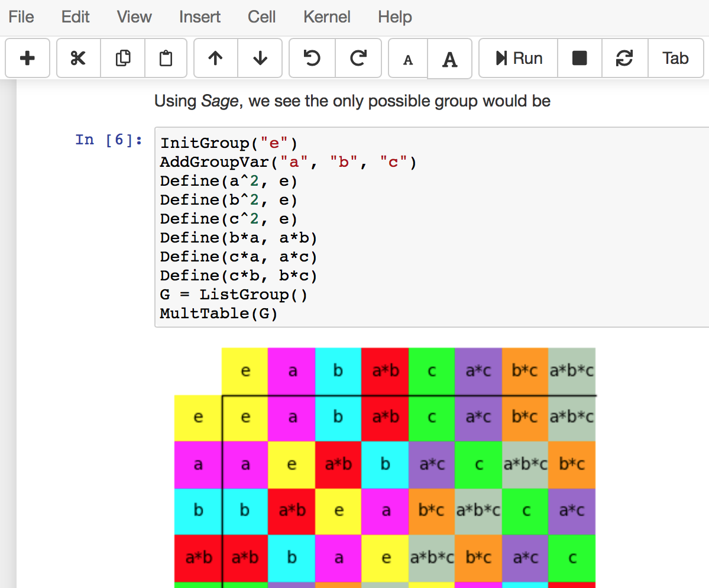
Task: Decrease font size with the small A
Action: (x=408, y=59)
